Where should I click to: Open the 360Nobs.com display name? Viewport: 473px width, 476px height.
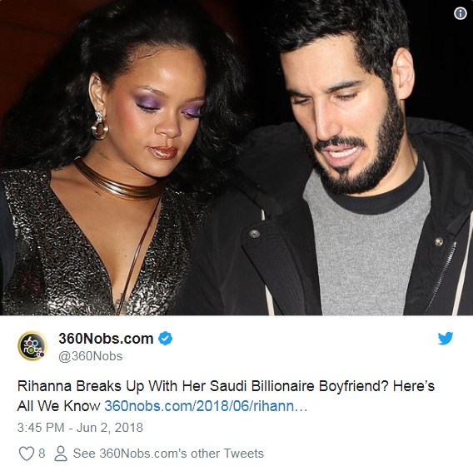click(106, 339)
